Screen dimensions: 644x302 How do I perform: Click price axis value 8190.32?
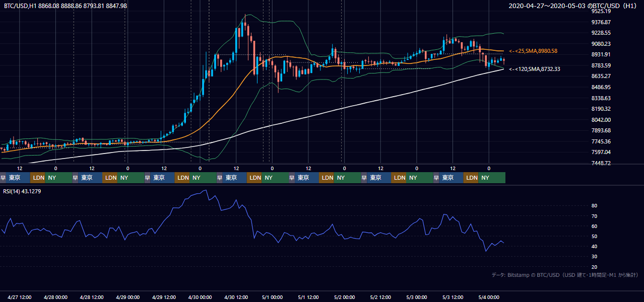[x=601, y=109]
